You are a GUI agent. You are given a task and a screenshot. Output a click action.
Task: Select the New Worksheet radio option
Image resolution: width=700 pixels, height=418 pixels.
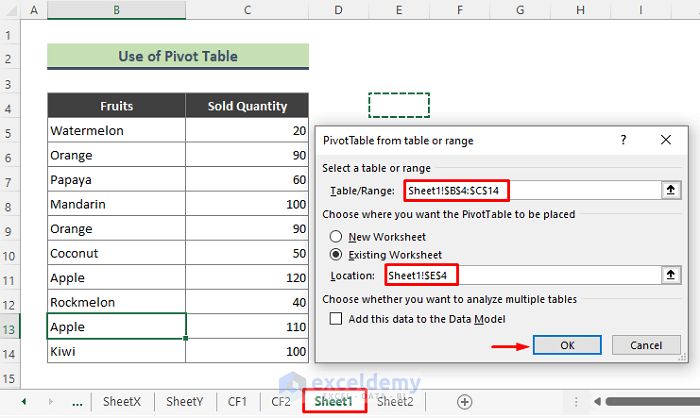[338, 236]
